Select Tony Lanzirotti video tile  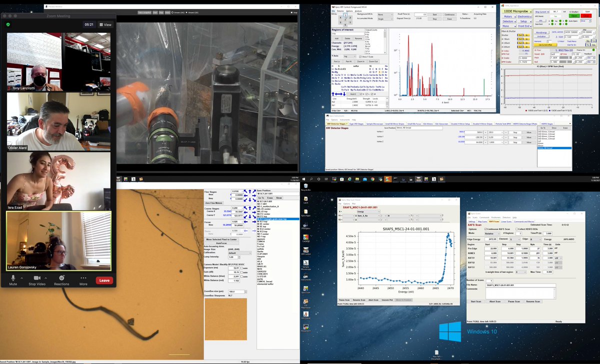[58, 62]
